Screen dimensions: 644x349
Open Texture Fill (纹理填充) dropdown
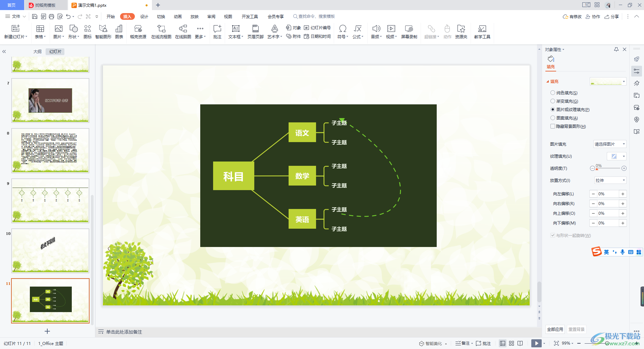(x=617, y=156)
